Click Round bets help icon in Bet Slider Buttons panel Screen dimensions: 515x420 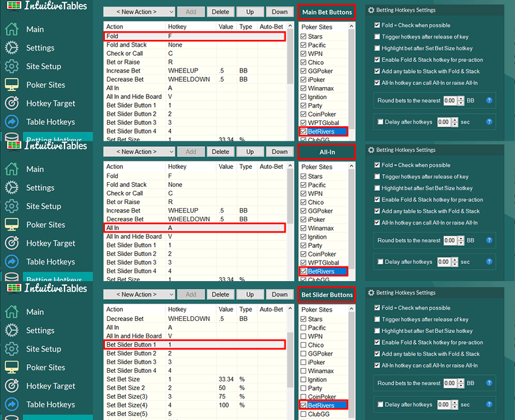pos(489,383)
